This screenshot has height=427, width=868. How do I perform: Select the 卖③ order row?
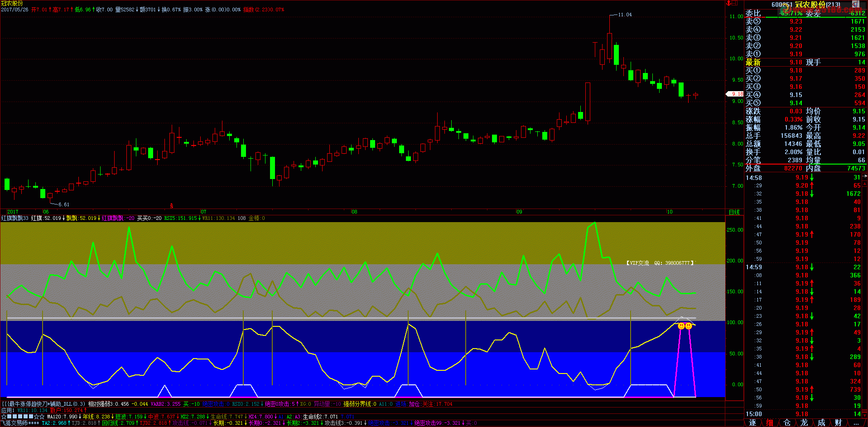805,38
